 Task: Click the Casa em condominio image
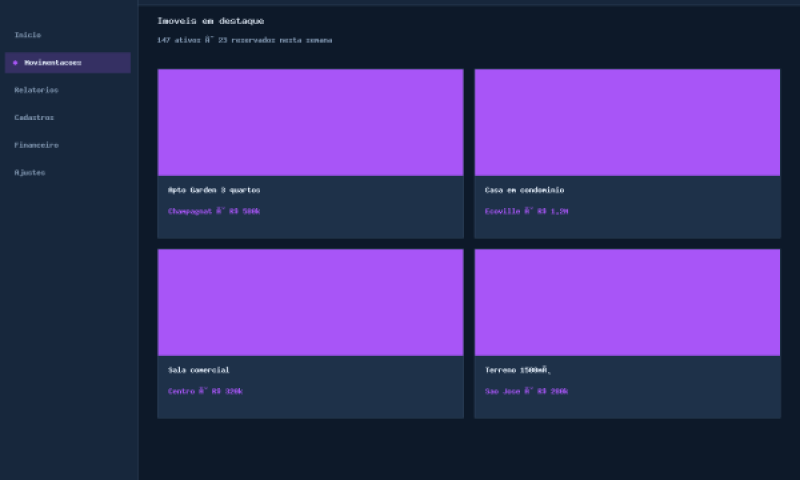pyautogui.click(x=627, y=122)
